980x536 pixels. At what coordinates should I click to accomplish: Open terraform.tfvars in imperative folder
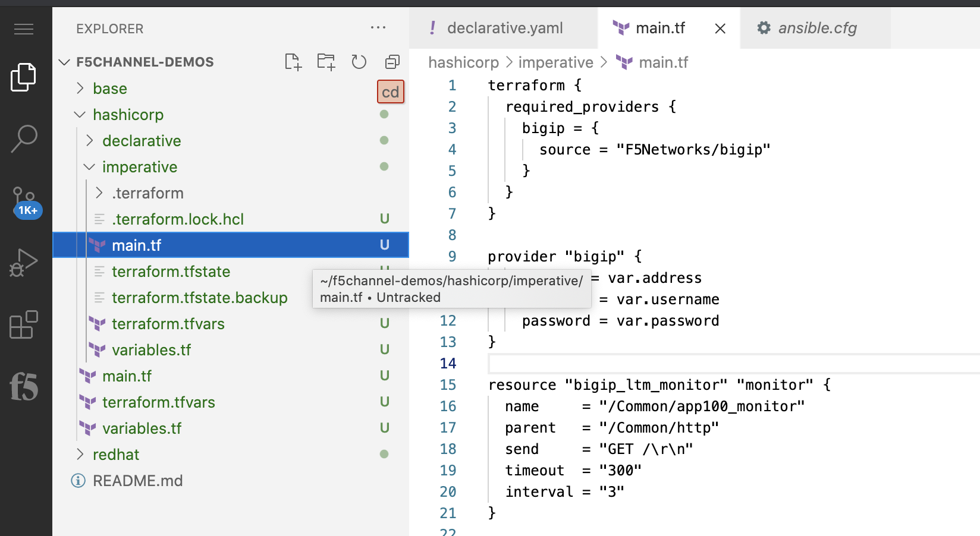(x=231, y=324)
